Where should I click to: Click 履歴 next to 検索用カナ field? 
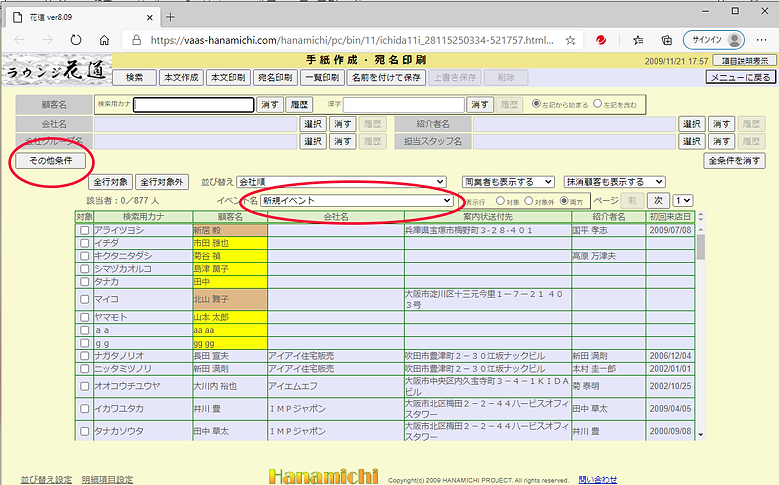299,105
